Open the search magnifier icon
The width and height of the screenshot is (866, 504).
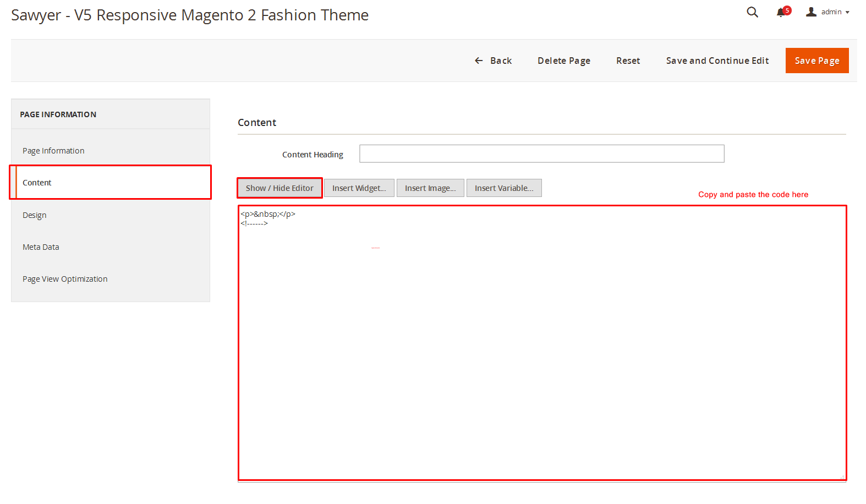point(752,12)
